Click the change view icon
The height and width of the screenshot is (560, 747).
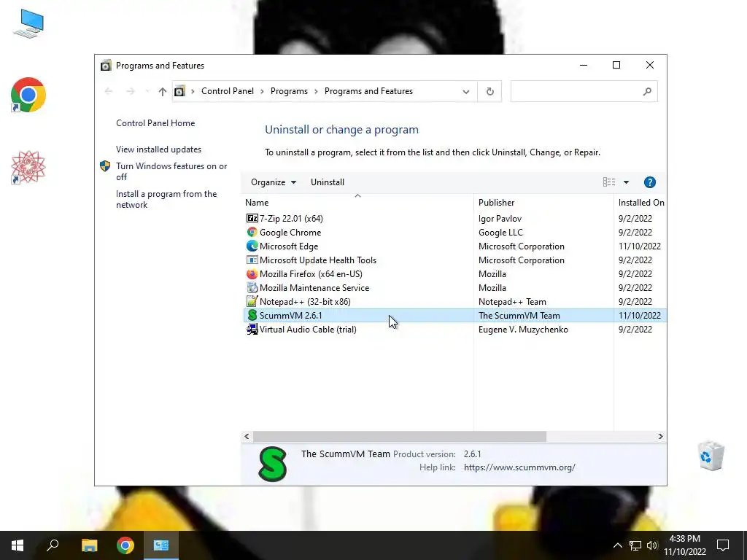tap(609, 182)
